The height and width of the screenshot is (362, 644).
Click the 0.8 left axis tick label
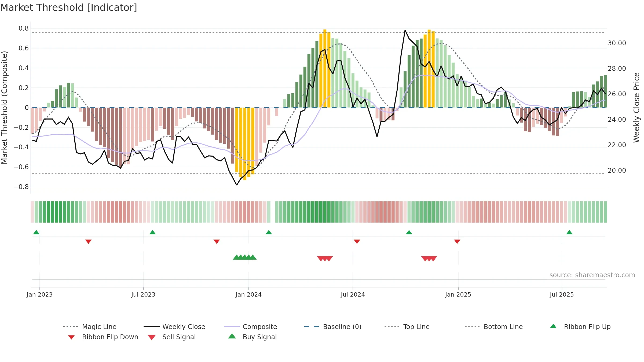pos(24,28)
